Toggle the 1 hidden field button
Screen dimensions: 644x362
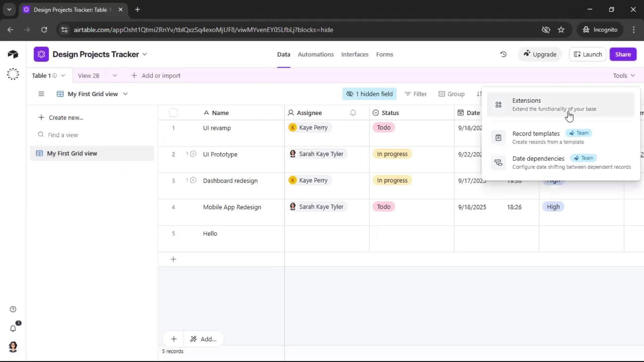click(369, 94)
